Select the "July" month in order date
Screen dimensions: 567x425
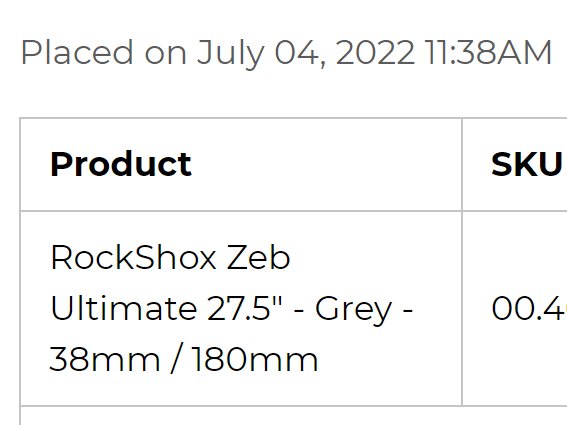[231, 54]
